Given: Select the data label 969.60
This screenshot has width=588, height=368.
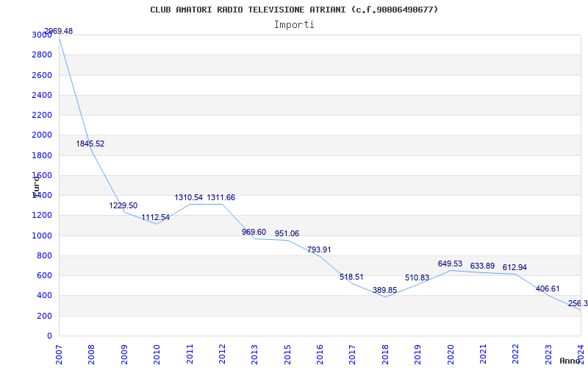Looking at the screenshot, I should point(254,232).
